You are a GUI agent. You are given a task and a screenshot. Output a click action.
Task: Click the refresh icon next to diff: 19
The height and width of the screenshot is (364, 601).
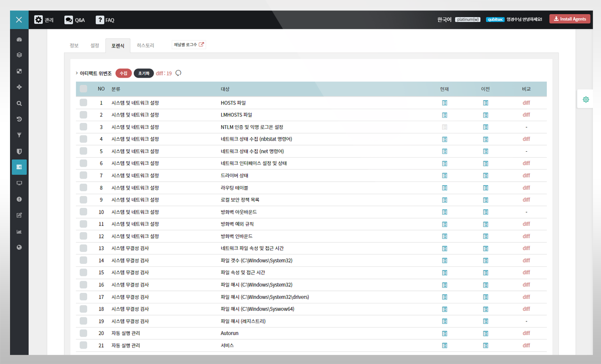tap(178, 73)
